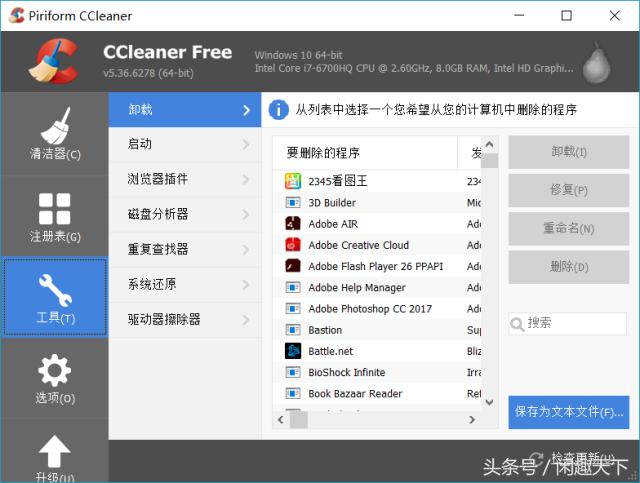Select the 3D Builder row
The height and width of the screenshot is (483, 640).
377,203
